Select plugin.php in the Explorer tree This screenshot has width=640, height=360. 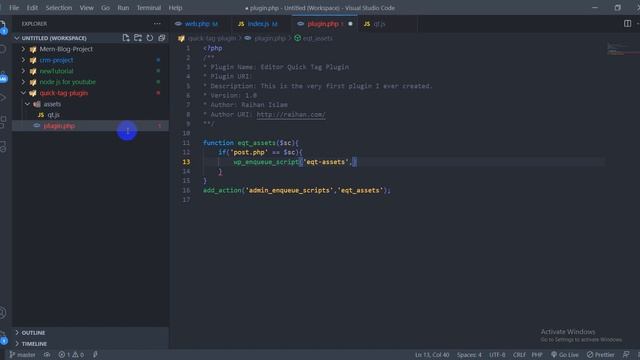90,126
